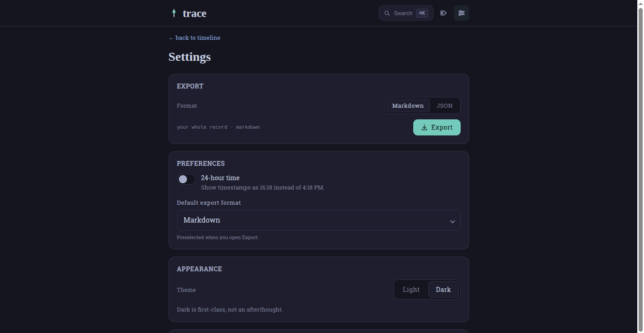This screenshot has height=333, width=644.
Task: Click the "Theme" label
Action: 186,290
